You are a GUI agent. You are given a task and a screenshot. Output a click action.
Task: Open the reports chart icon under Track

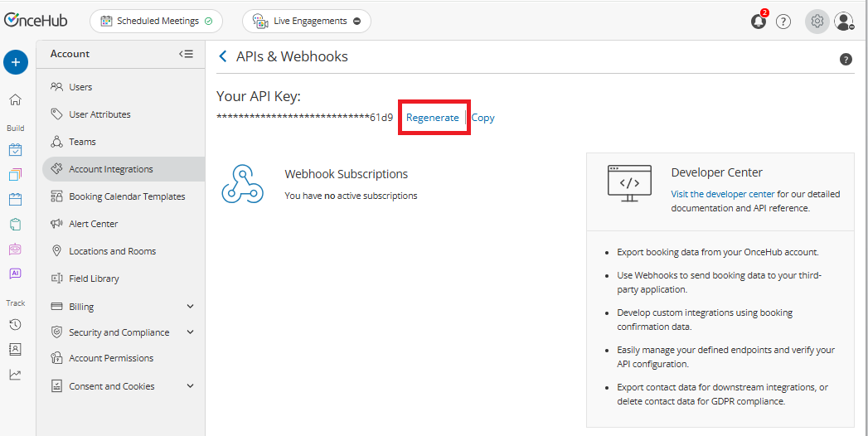pyautogui.click(x=16, y=374)
